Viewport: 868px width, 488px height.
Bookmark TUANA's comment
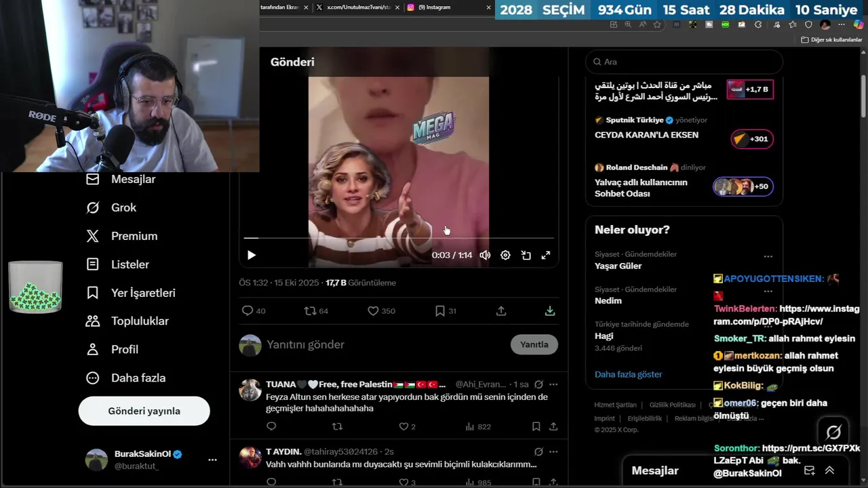[536, 426]
